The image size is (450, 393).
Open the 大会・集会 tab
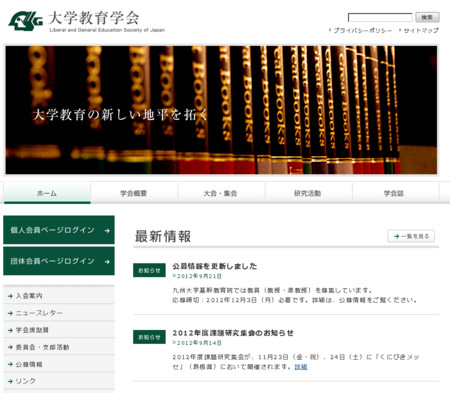click(x=221, y=193)
